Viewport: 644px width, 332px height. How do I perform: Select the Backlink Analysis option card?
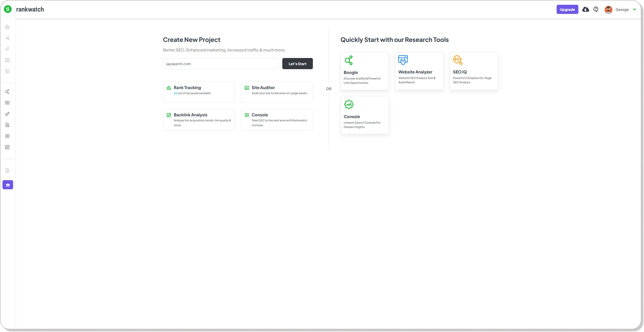click(x=199, y=119)
